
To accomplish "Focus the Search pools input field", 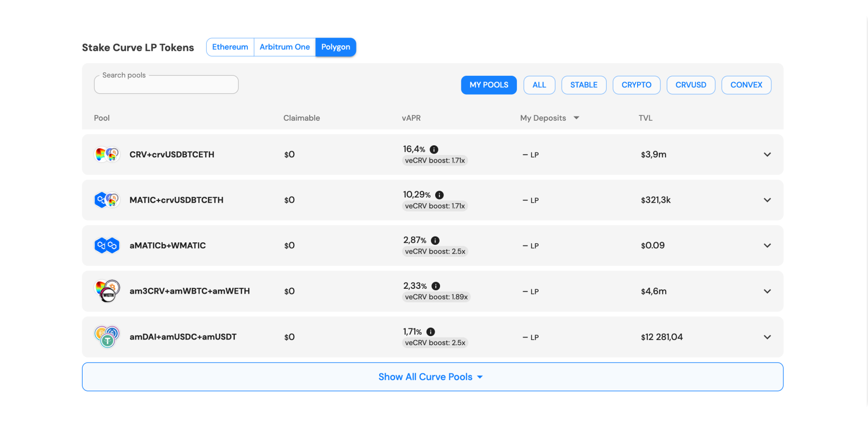I will [x=166, y=85].
